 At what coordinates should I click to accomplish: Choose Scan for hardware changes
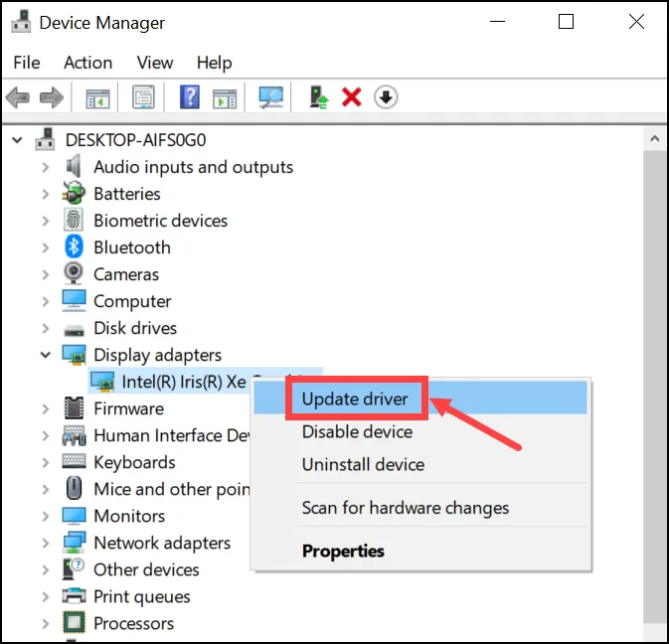pos(420,508)
